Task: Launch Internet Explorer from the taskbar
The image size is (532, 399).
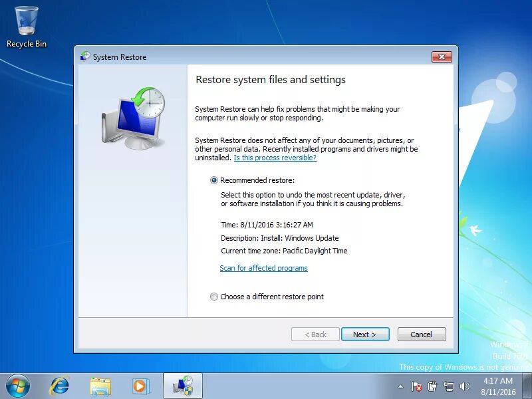Action: (x=60, y=386)
